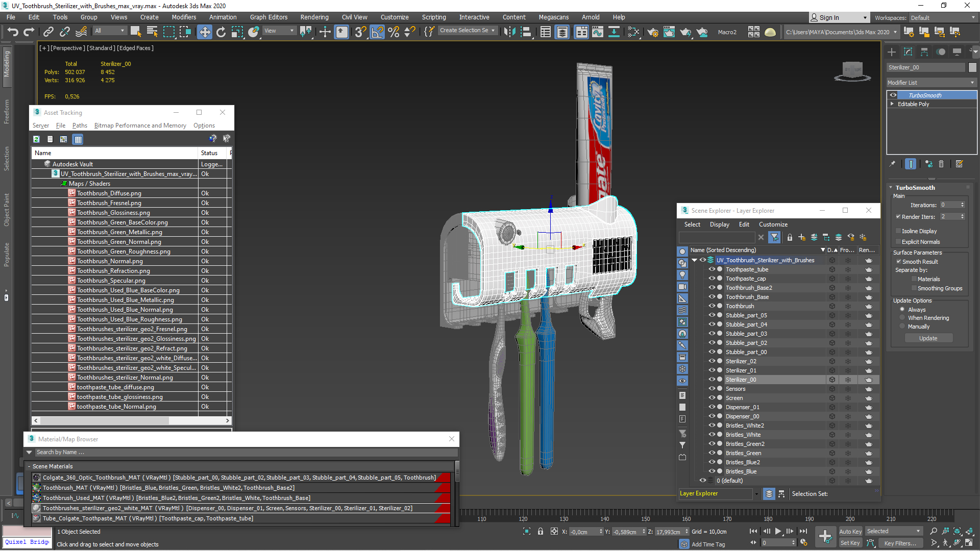The width and height of the screenshot is (980, 551).
Task: Activate the Select and Move tool
Action: coord(205,32)
